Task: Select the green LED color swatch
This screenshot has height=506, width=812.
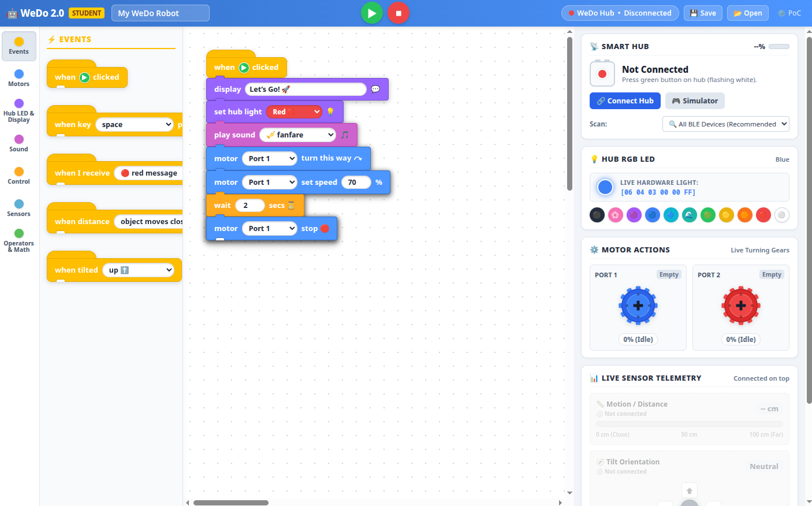Action: click(x=708, y=215)
